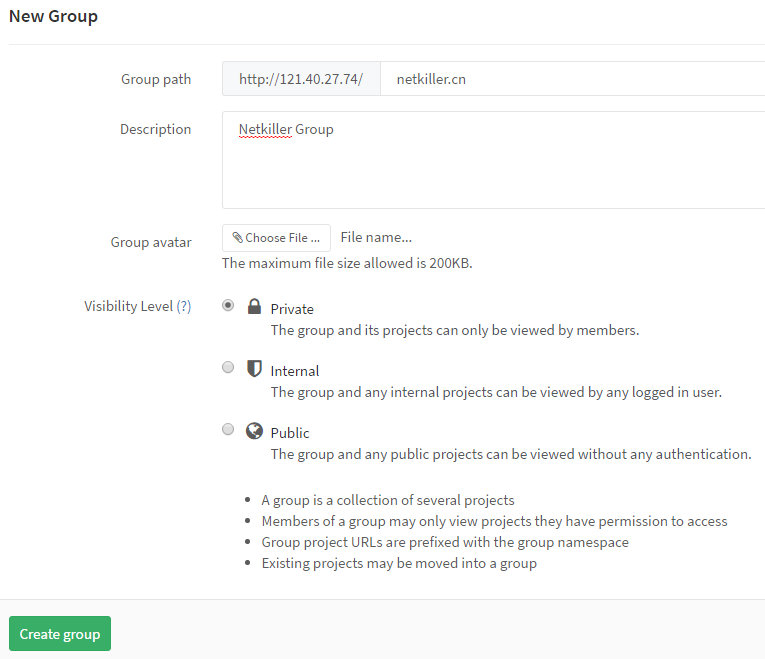Click inside the Description text area
This screenshot has width=765, height=659.
click(x=493, y=160)
